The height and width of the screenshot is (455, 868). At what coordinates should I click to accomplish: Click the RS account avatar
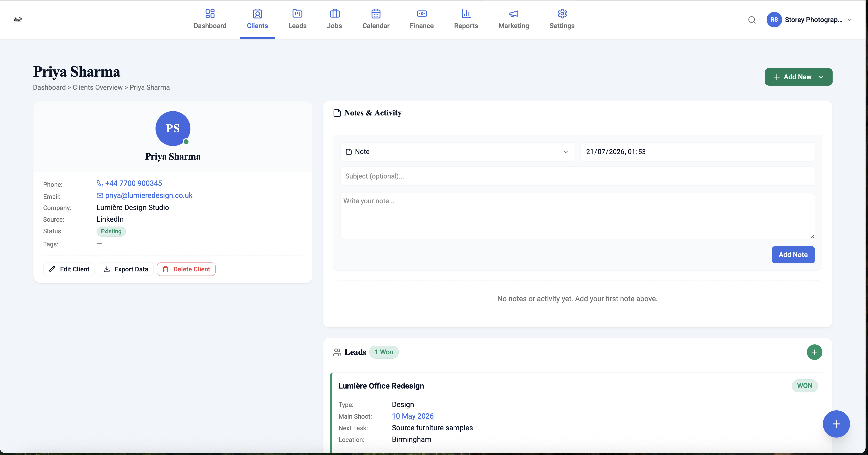774,20
